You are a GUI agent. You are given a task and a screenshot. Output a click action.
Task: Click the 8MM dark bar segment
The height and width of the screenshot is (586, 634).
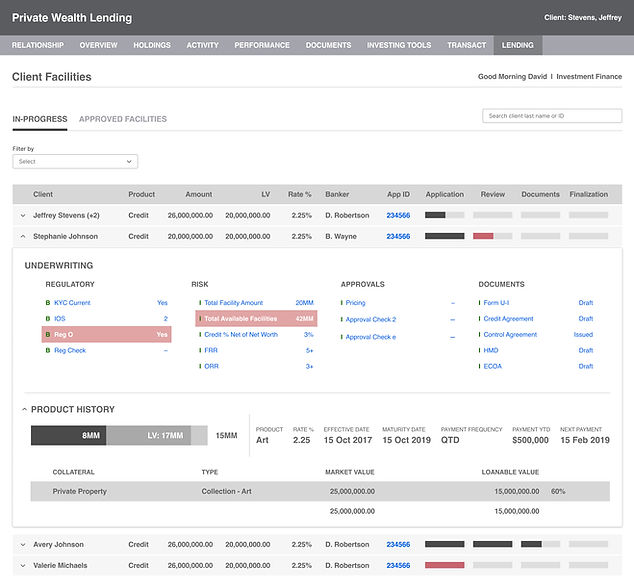pyautogui.click(x=69, y=436)
